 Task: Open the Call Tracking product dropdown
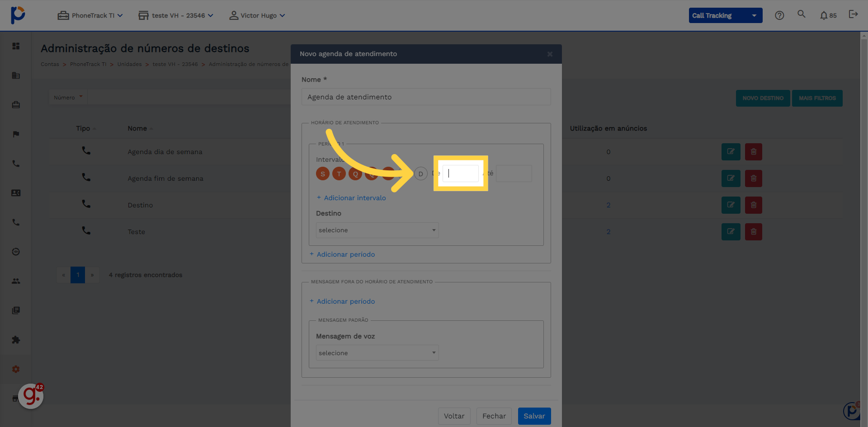tap(725, 15)
